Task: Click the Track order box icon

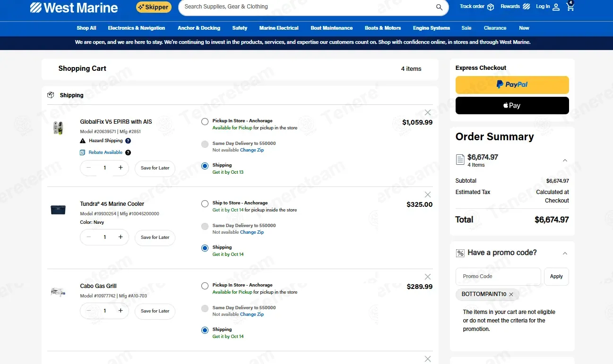Action: tap(491, 7)
